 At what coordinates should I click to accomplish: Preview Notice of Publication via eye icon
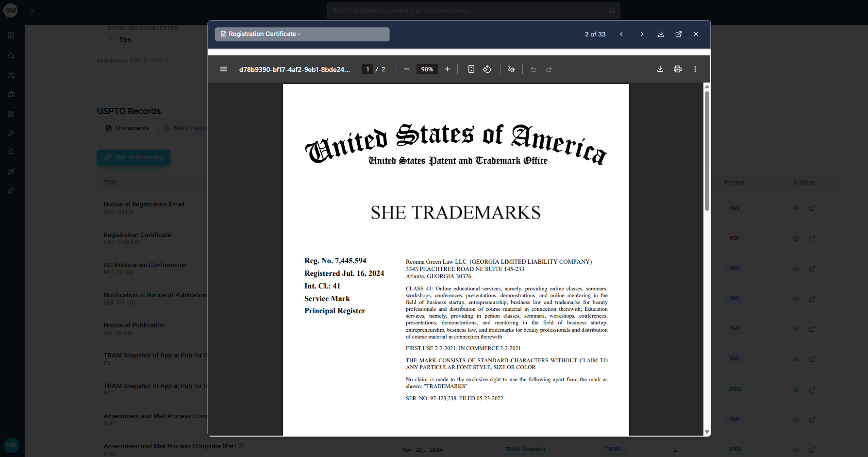796,329
